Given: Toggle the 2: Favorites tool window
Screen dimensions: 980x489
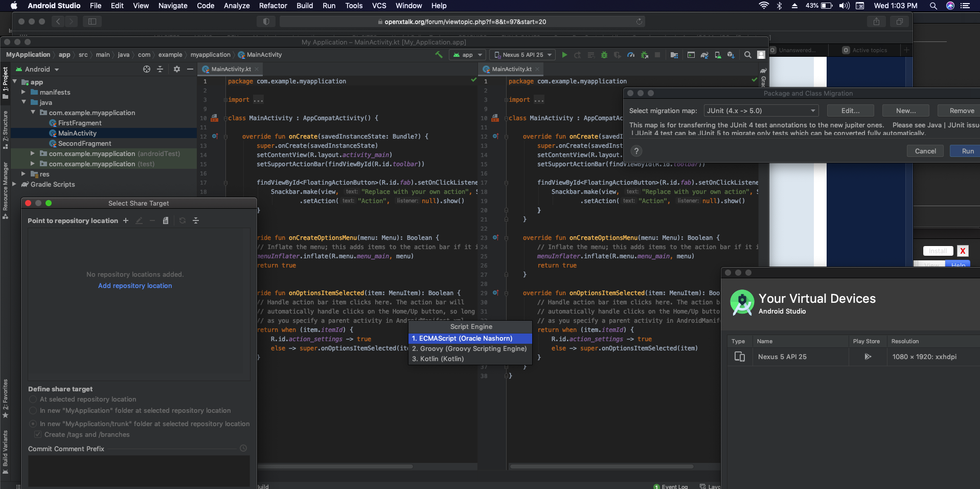Looking at the screenshot, I should click(5, 399).
